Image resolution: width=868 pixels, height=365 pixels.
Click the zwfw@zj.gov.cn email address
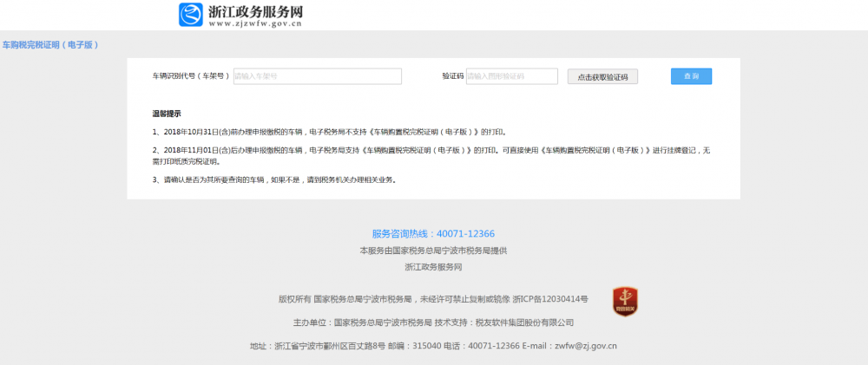(586, 346)
